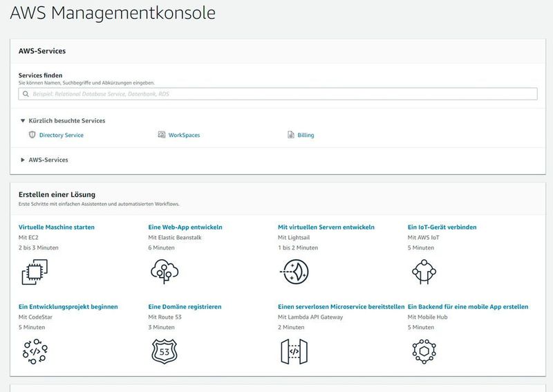Click the '3 Minuten' text

click(x=161, y=328)
